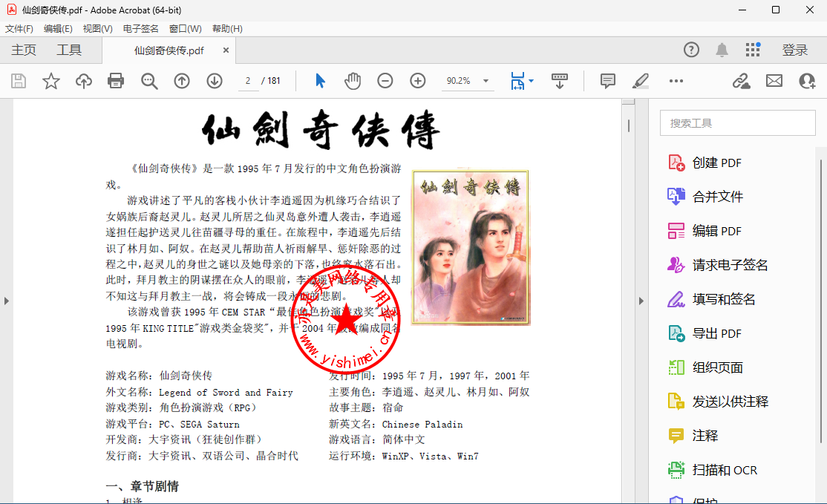Send file by email icon
Screen dimensions: 827x504
click(774, 81)
